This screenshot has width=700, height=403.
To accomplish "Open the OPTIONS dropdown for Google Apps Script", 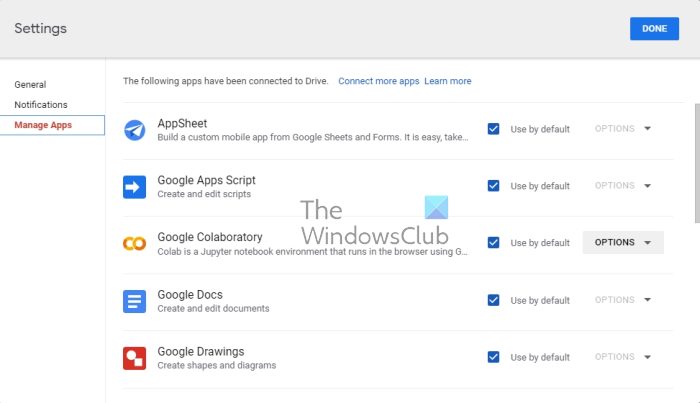I will click(x=623, y=185).
